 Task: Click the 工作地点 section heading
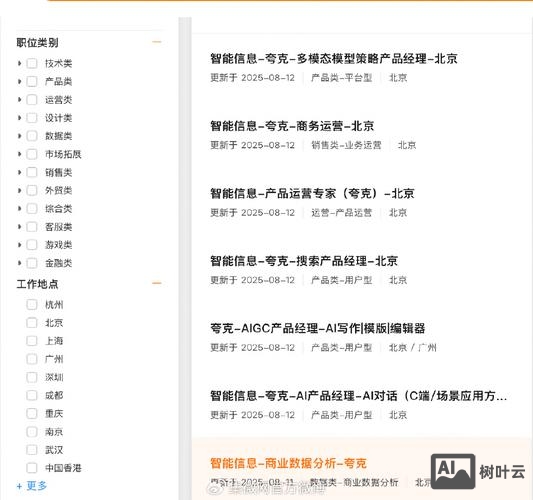[37, 284]
